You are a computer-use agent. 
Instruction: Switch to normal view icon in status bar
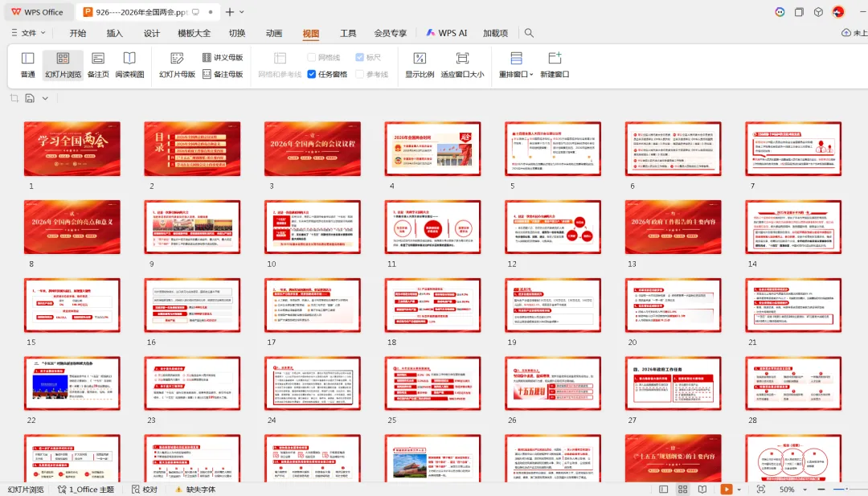(663, 490)
